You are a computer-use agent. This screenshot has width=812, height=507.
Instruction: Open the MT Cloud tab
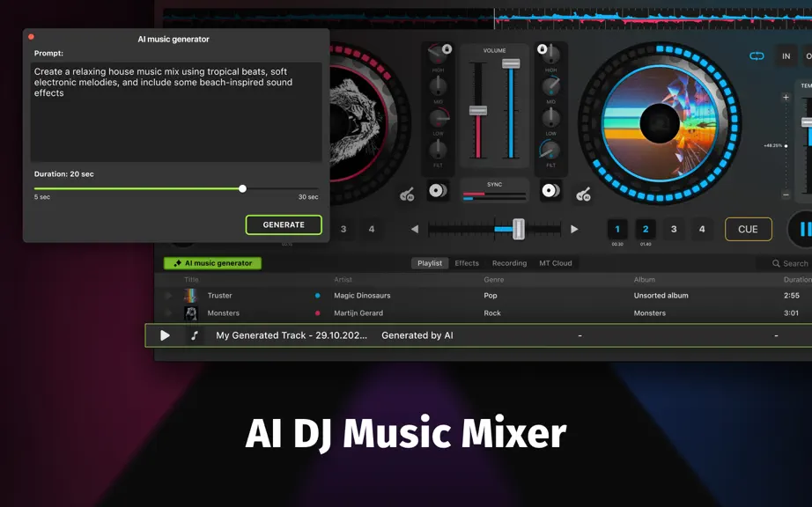pos(555,263)
